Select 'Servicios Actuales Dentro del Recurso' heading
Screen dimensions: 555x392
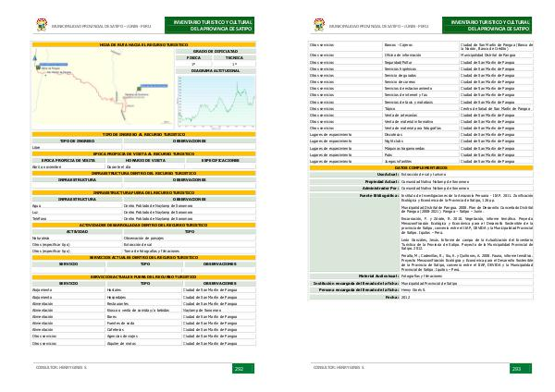coord(143,258)
